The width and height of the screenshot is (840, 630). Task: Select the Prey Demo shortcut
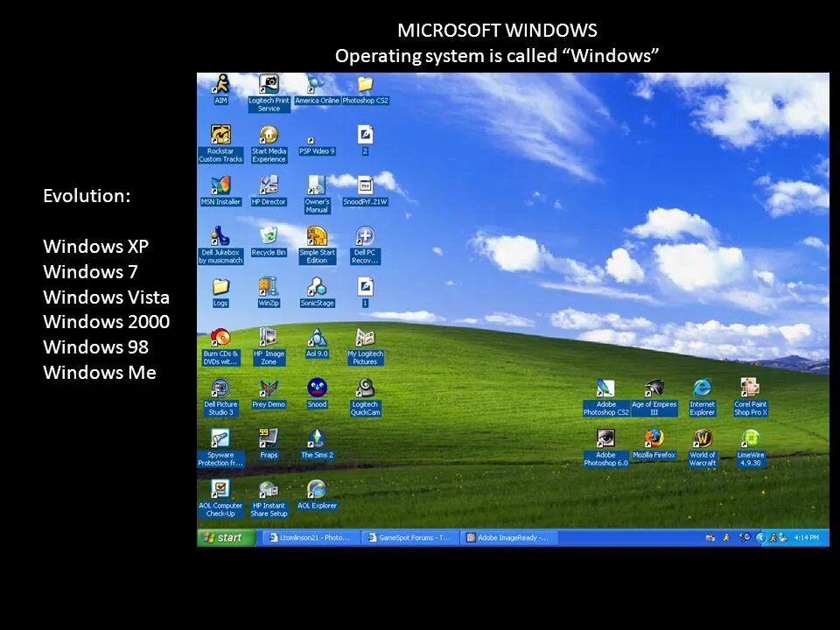[x=269, y=393]
